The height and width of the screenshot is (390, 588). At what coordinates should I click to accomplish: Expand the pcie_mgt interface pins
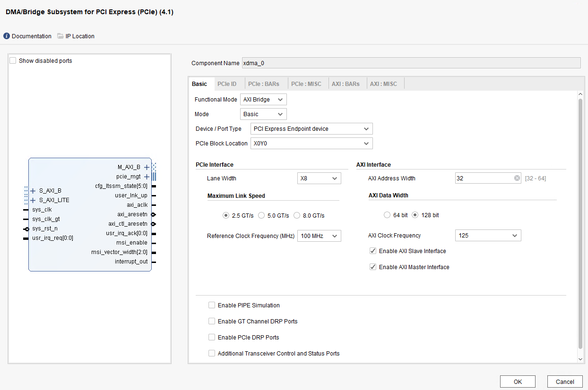point(147,177)
